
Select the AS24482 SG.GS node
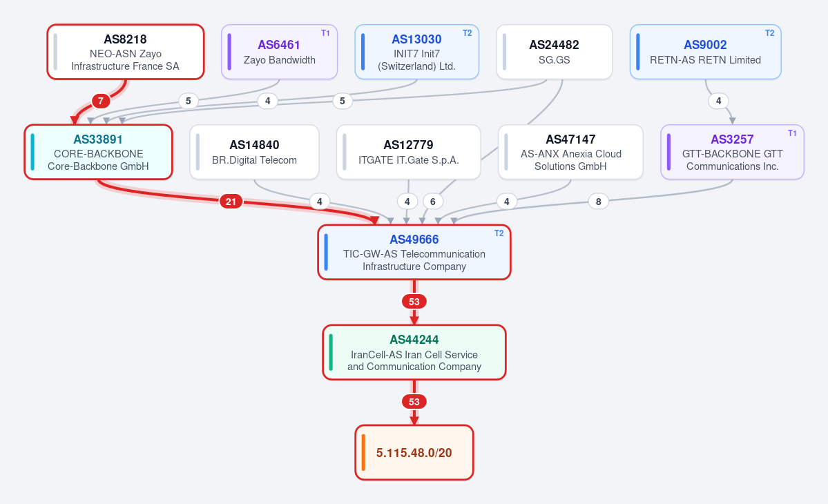coord(555,52)
